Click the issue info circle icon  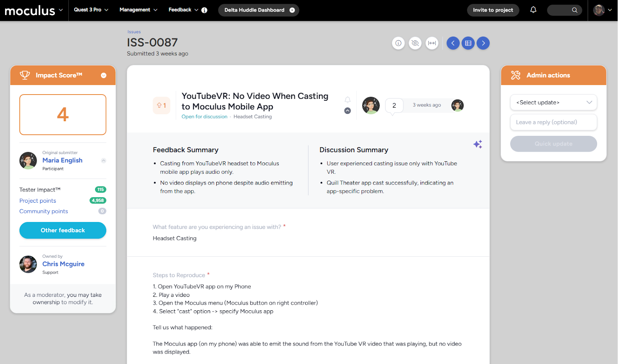point(398,43)
